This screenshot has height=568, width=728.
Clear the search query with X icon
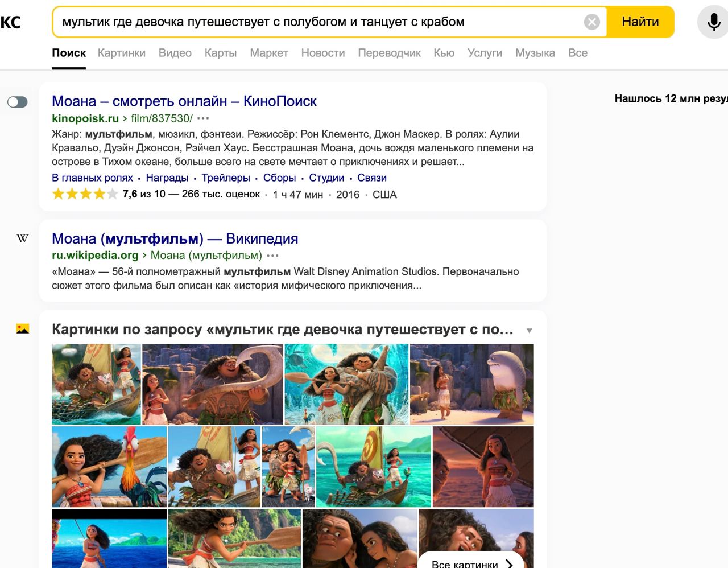click(592, 22)
